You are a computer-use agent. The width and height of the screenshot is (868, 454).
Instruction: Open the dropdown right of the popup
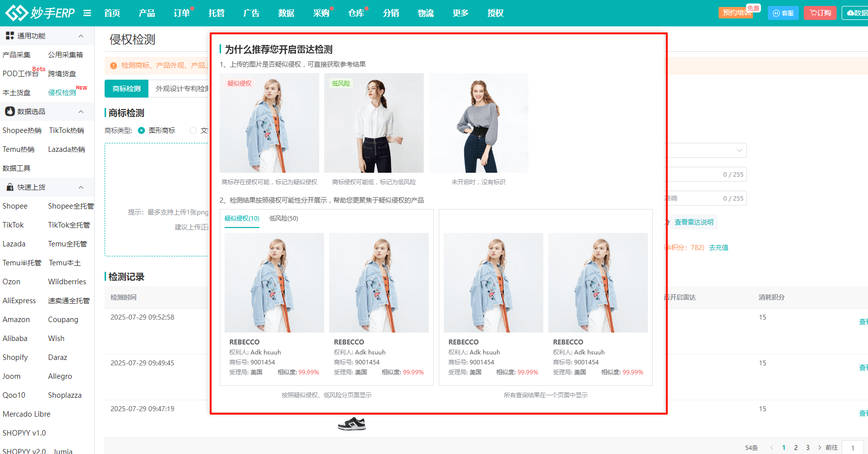coord(706,150)
